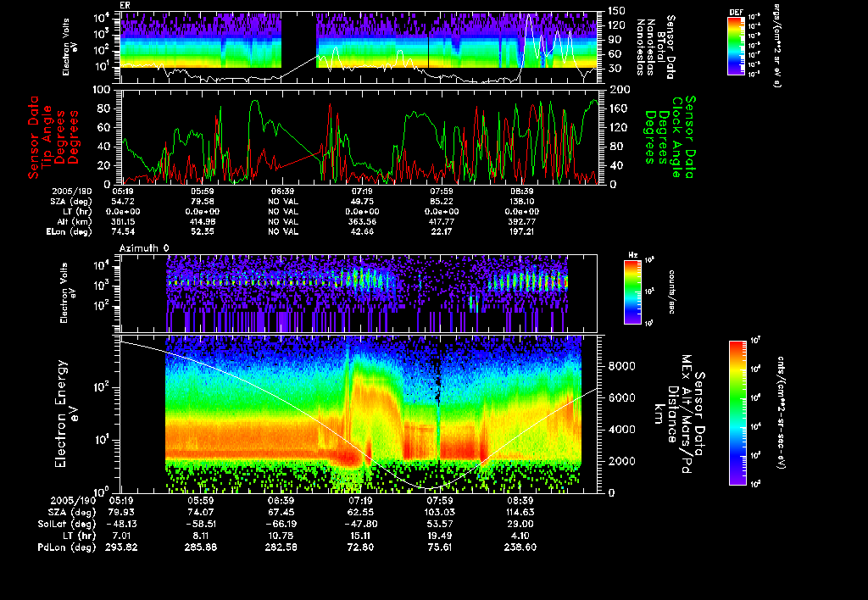
Task: Select SZA value 114.63
Action: pos(520,512)
